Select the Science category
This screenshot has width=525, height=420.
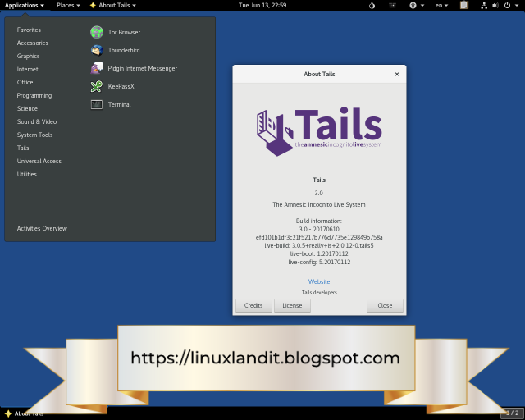click(27, 108)
